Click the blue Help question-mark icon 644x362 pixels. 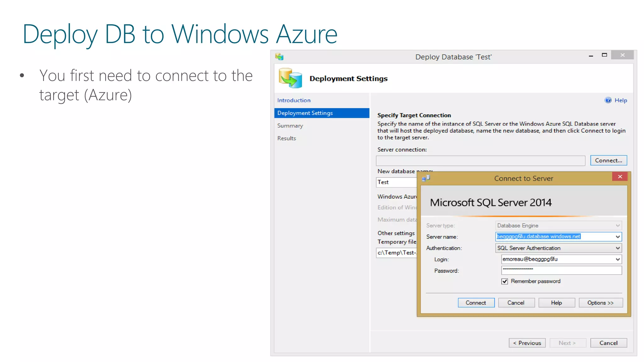coord(608,100)
